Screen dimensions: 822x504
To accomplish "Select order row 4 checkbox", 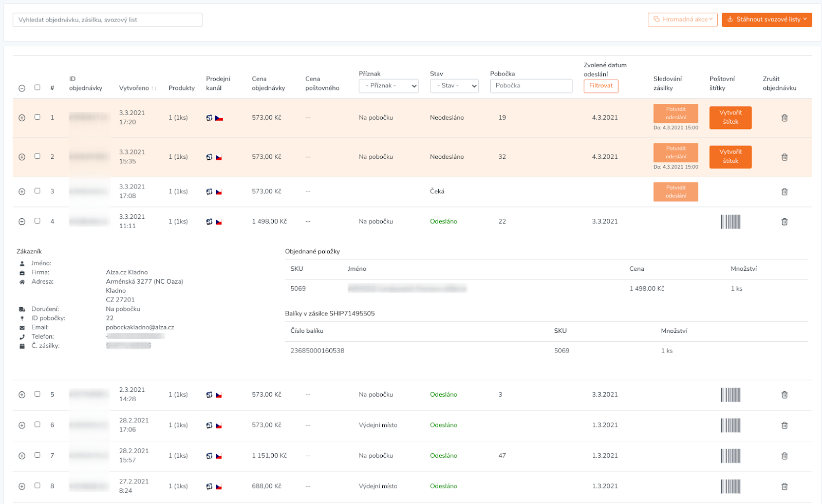I will 38,221.
